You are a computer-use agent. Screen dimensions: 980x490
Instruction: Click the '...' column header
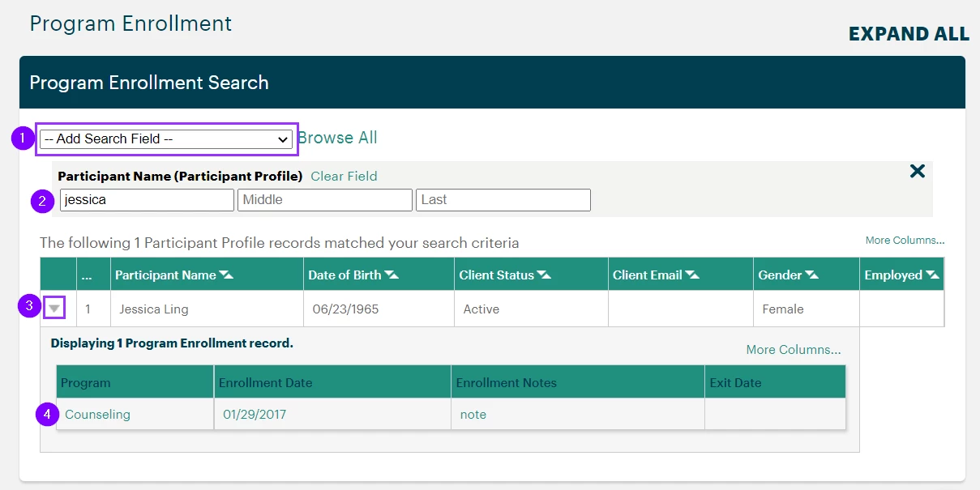94,275
